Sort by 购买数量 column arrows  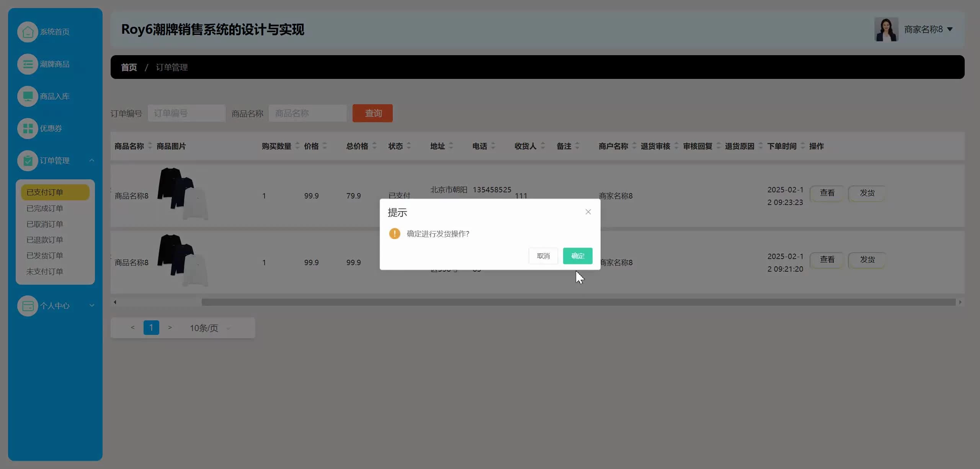point(297,146)
